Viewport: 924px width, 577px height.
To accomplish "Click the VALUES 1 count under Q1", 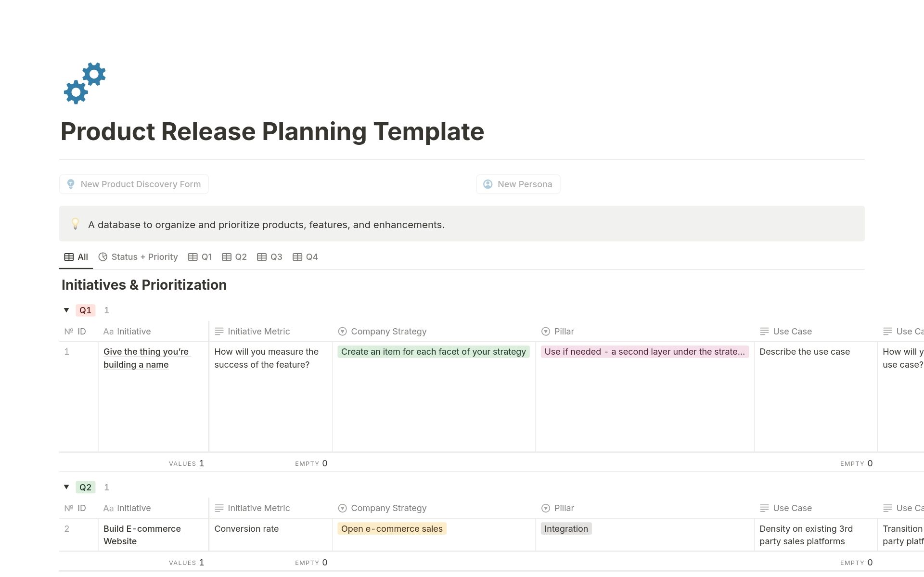I will [x=186, y=463].
